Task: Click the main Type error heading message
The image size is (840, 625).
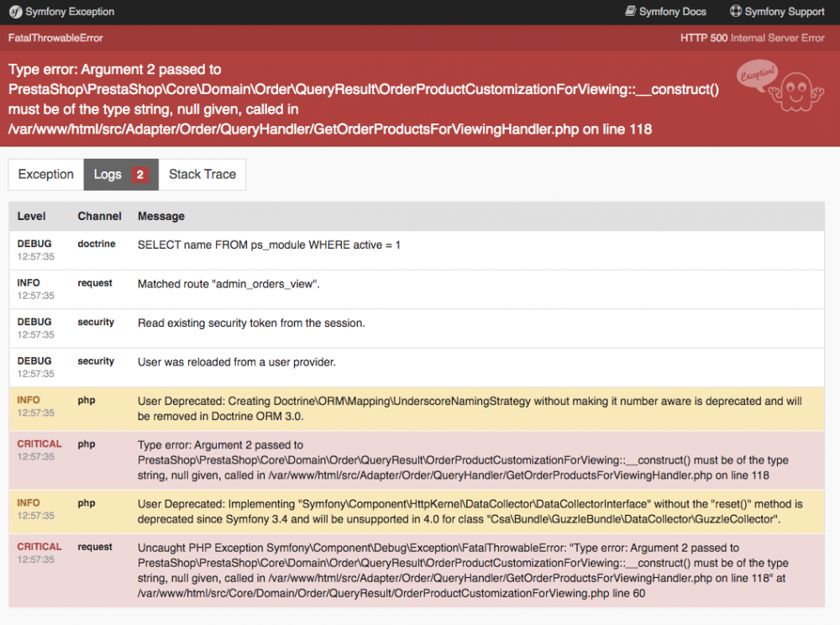Action: point(363,99)
